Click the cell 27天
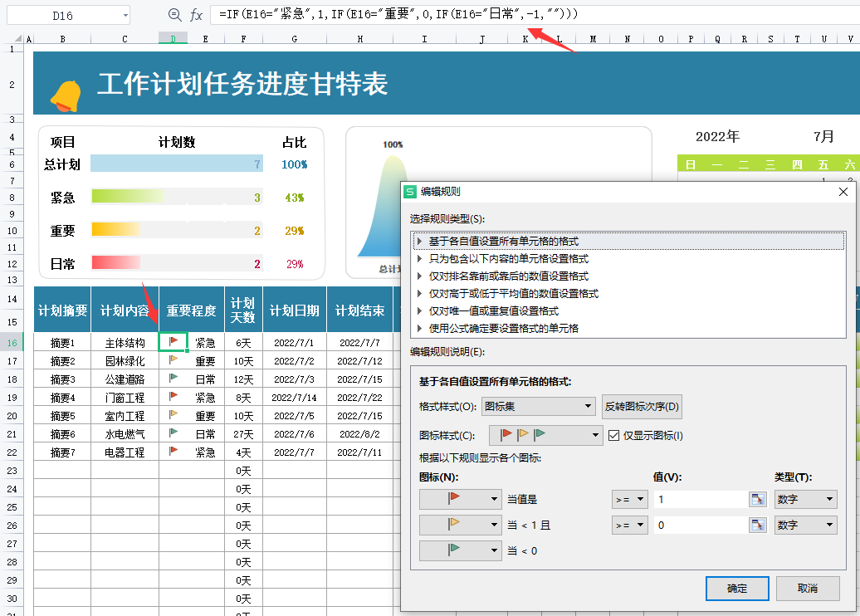 coord(243,434)
